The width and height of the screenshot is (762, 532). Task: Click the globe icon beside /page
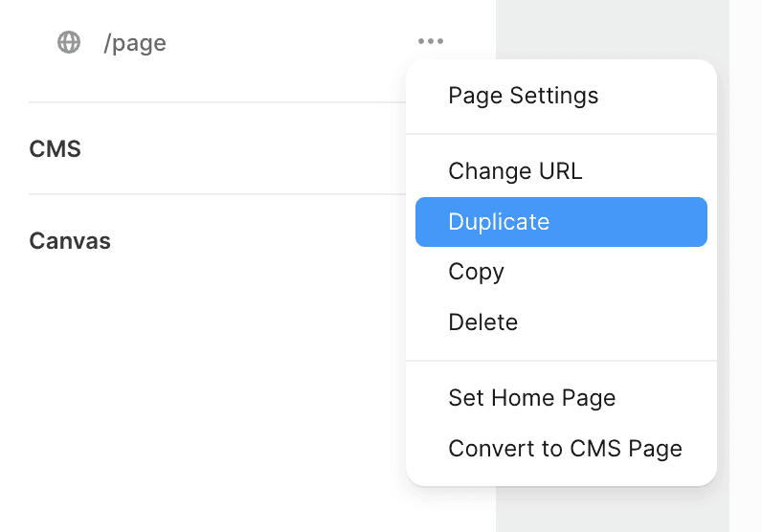tap(69, 42)
